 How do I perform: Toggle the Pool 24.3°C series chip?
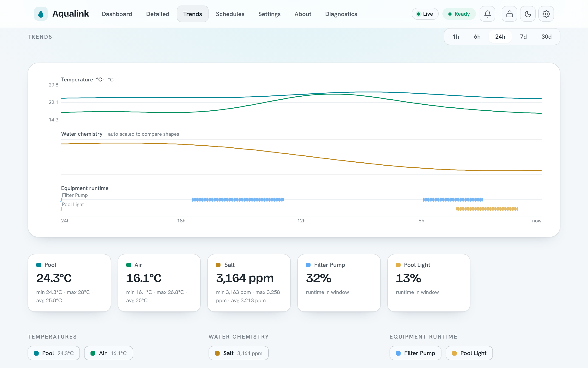54,353
